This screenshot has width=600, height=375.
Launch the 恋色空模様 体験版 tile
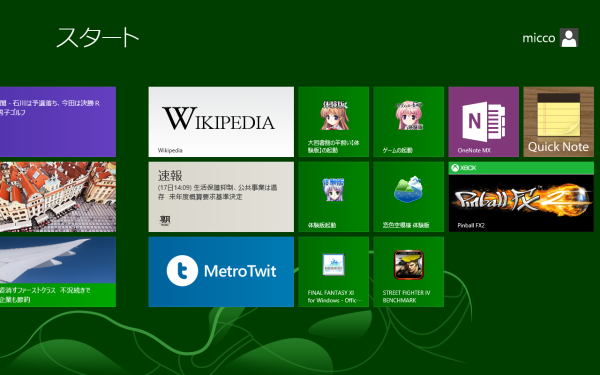point(409,197)
